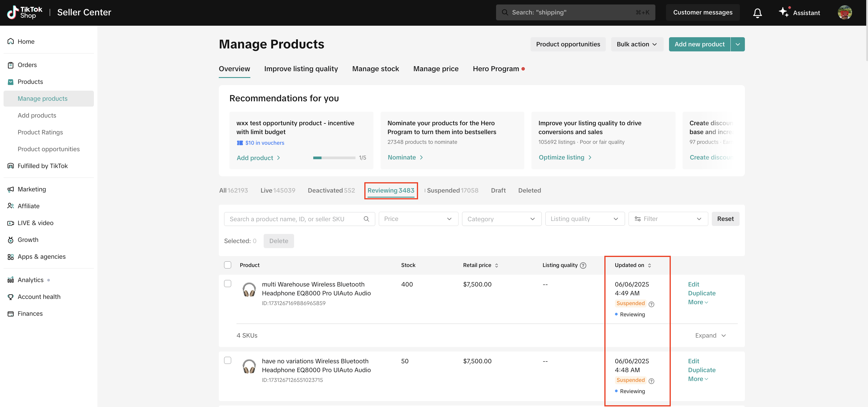Select the multi Warehouse headphone checkbox
Screen dimensions: 868x407
click(228, 284)
